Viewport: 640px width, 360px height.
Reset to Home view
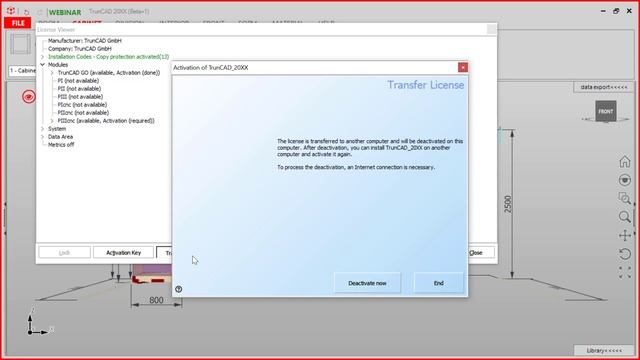point(624,162)
